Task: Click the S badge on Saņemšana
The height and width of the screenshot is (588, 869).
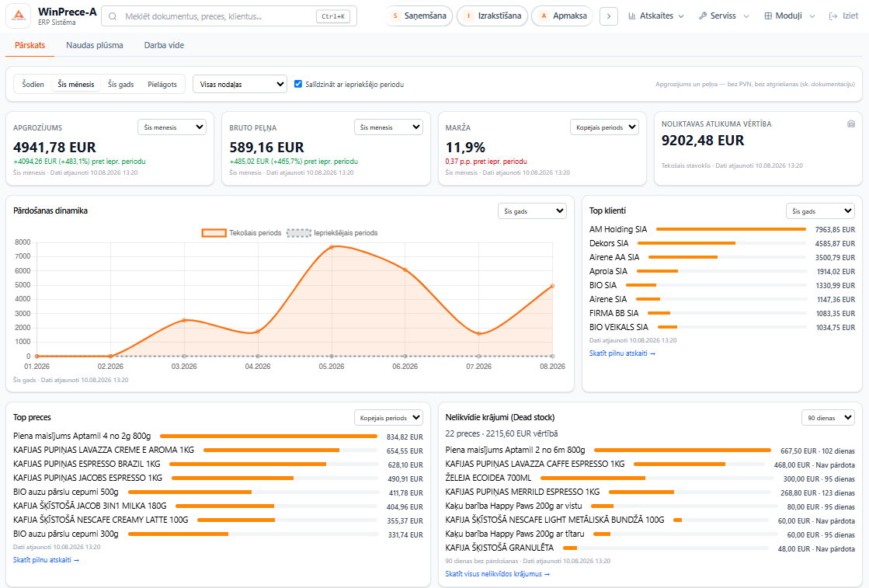Action: (395, 16)
